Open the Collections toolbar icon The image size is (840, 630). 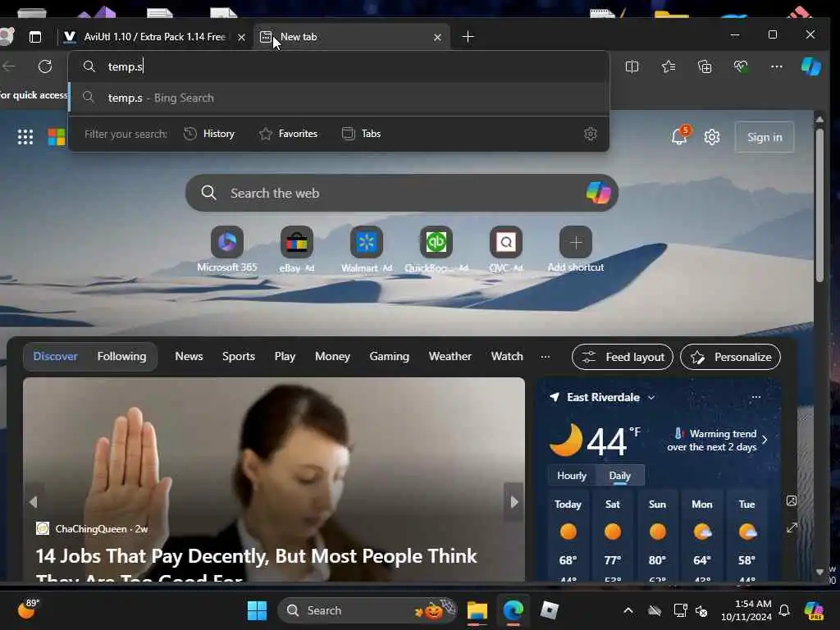(705, 66)
